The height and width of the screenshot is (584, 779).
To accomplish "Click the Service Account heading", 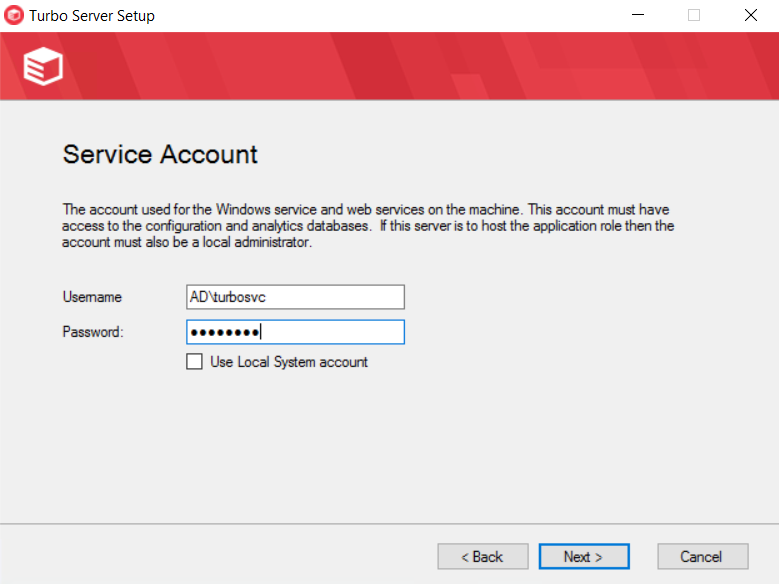I will 160,154.
